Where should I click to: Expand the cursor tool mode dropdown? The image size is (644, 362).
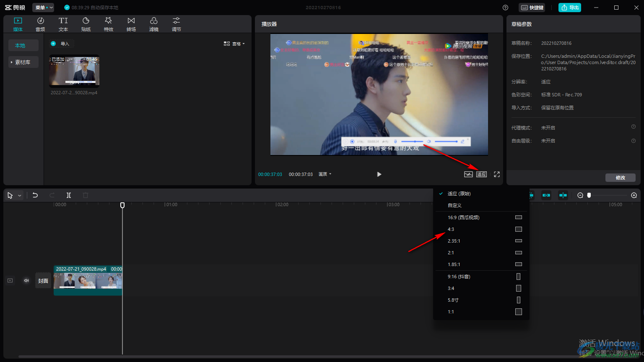19,196
